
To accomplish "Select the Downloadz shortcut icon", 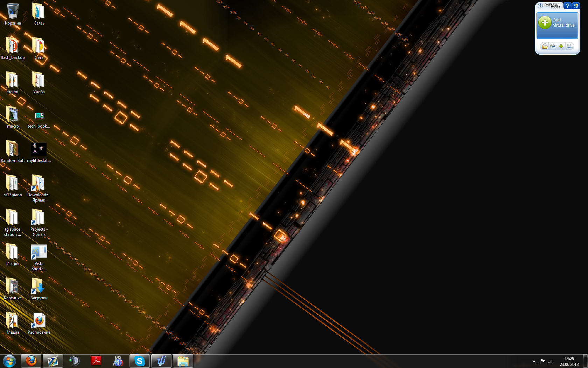I will 39,188.
